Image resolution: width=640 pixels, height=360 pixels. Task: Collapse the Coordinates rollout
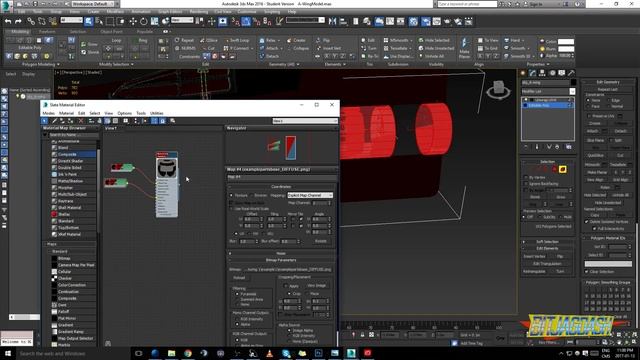tap(281, 187)
